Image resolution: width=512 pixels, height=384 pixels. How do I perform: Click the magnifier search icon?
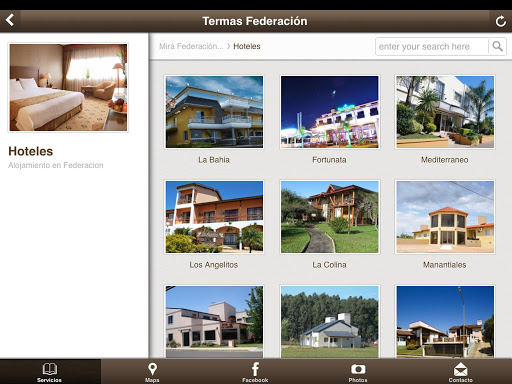pos(497,46)
